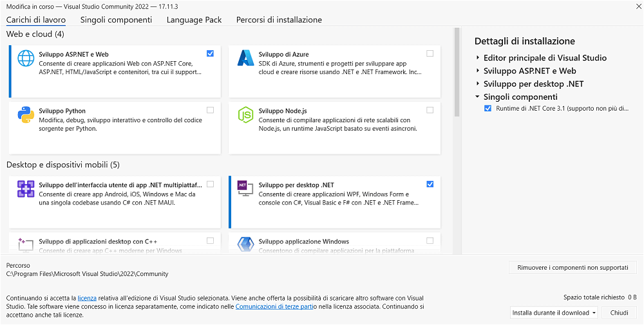Click the Spazio totale richiesto 0 B label
Image resolution: width=644 pixels, height=325 pixels.
tap(600, 297)
